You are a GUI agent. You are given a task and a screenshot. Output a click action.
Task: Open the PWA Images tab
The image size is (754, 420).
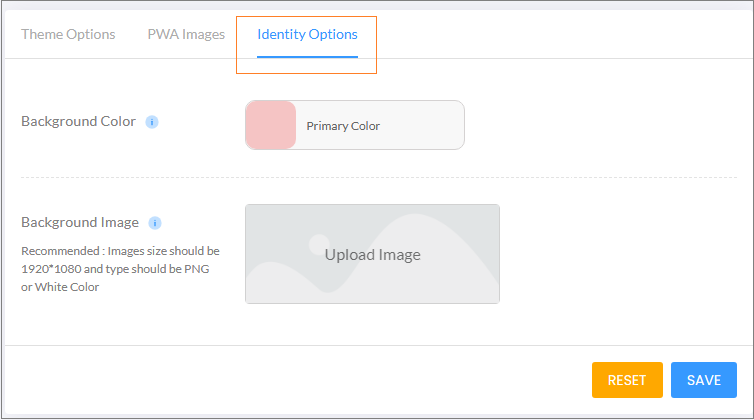pos(186,35)
